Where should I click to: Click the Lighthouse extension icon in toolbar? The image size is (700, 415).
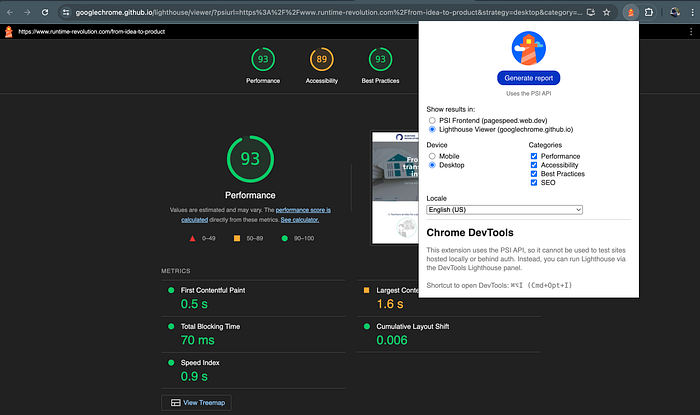point(630,12)
